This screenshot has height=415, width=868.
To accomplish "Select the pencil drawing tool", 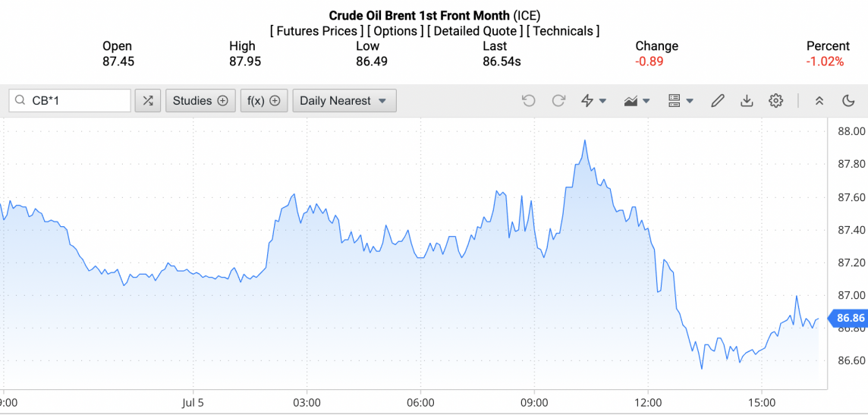I will coord(718,100).
